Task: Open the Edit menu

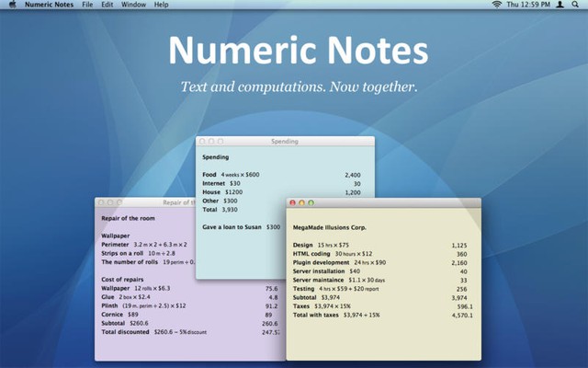Action: pos(108,5)
